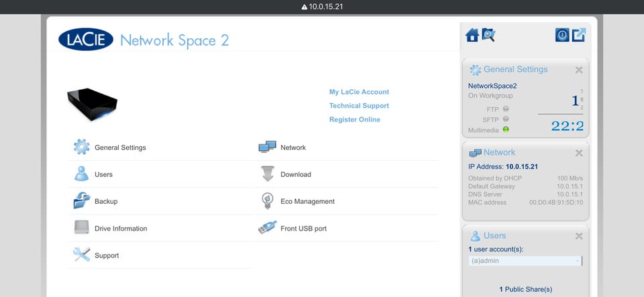644x297 pixels.
Task: Click the NetworkSpace2 device name
Action: click(x=492, y=86)
